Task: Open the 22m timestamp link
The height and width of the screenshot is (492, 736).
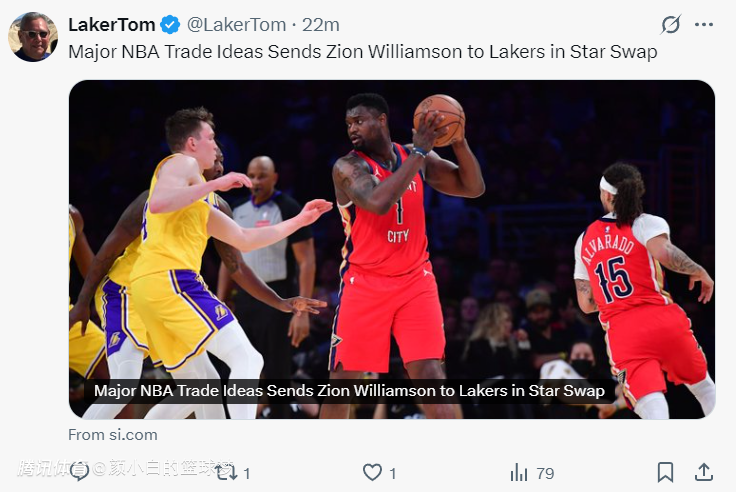Action: pos(322,24)
